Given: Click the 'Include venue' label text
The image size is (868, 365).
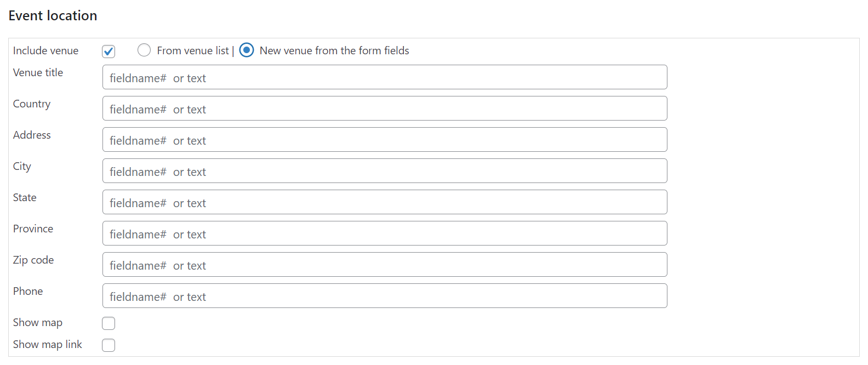Looking at the screenshot, I should [x=45, y=51].
